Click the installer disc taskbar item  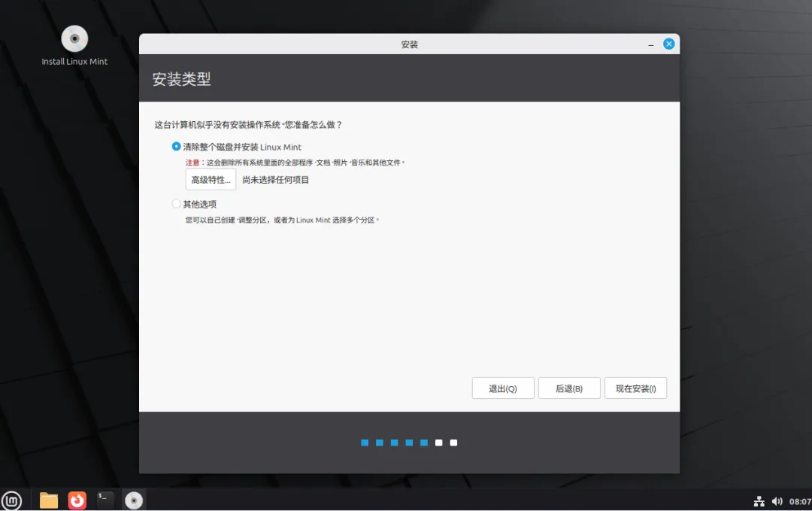(x=134, y=500)
